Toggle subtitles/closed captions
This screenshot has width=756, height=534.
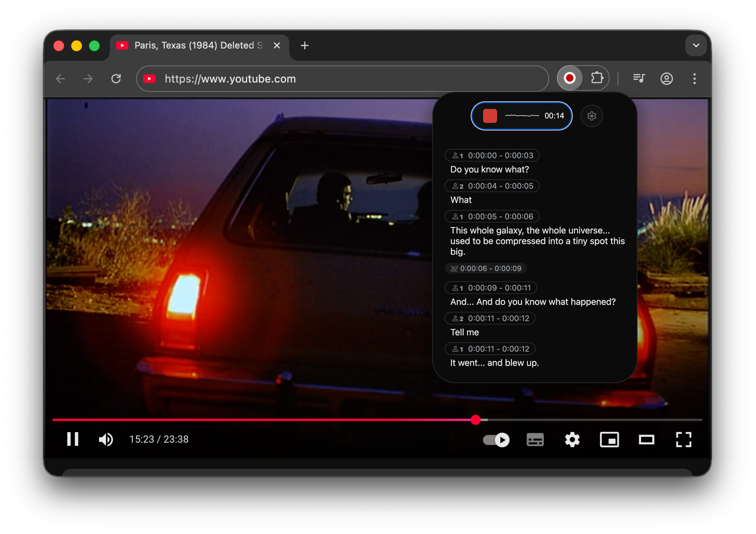(x=535, y=440)
